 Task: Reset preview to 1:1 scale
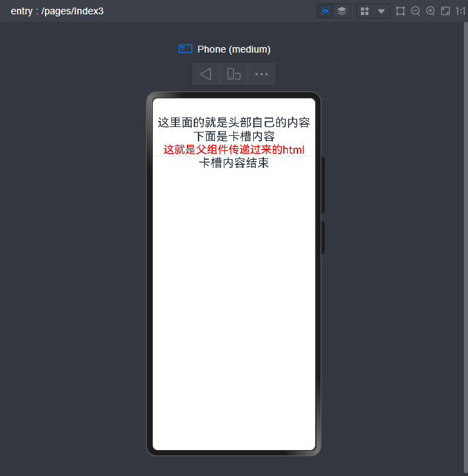coord(460,11)
